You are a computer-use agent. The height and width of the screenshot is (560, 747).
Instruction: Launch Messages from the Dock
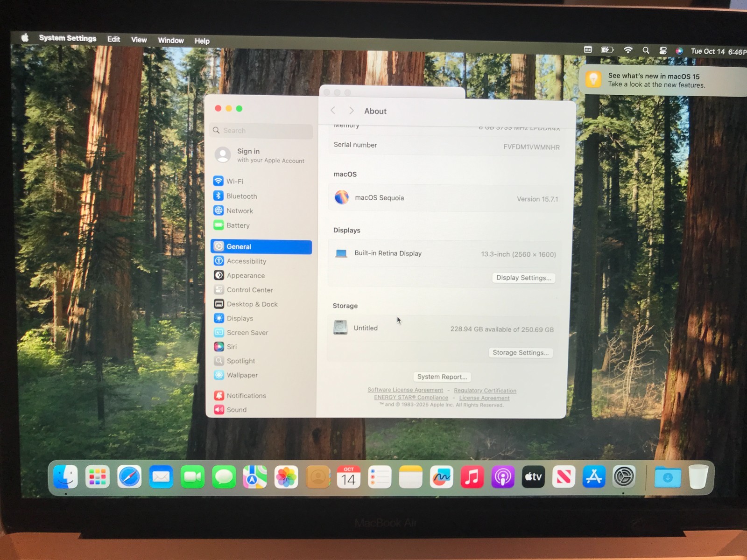[x=224, y=477]
